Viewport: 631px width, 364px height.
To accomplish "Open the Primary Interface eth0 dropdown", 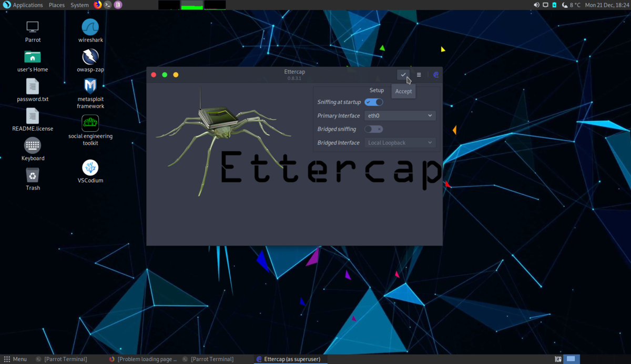I will tap(400, 116).
